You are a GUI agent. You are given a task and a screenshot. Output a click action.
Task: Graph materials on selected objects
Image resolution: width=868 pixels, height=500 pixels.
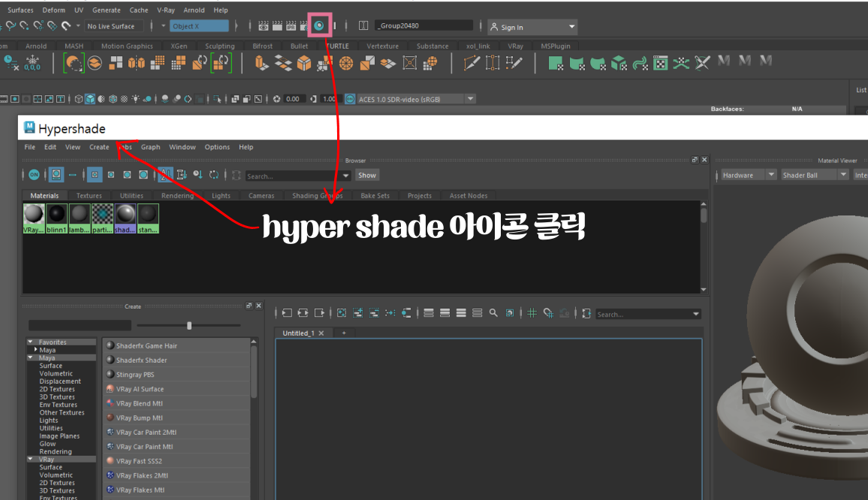point(406,313)
